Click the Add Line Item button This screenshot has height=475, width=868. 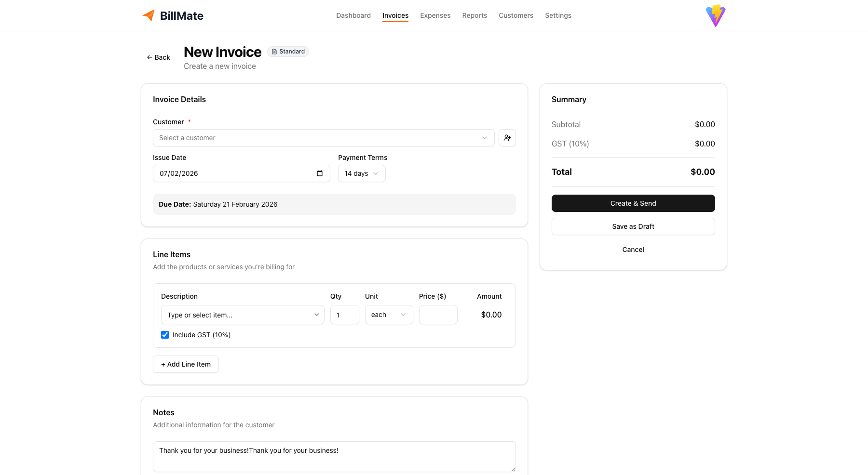pos(186,364)
